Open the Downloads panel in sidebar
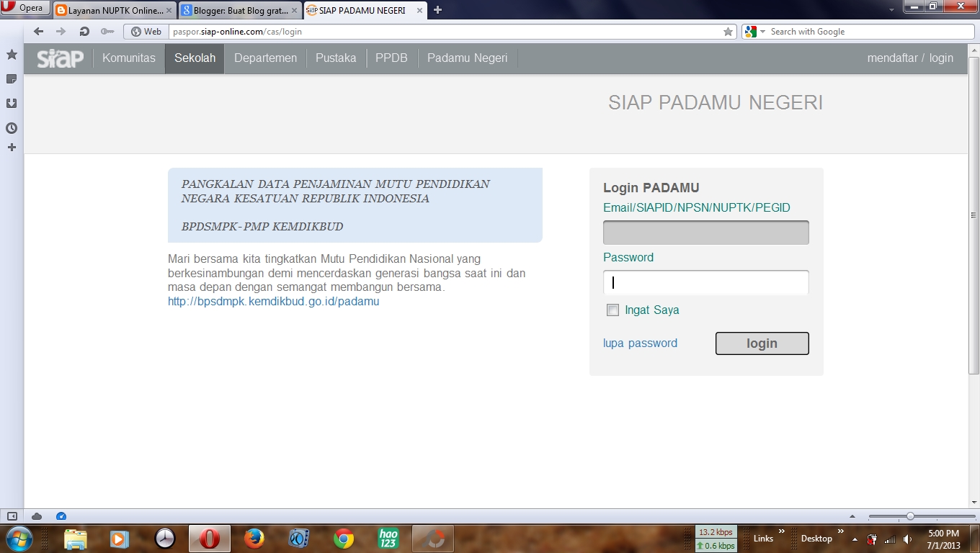The image size is (980, 553). coord(12,104)
